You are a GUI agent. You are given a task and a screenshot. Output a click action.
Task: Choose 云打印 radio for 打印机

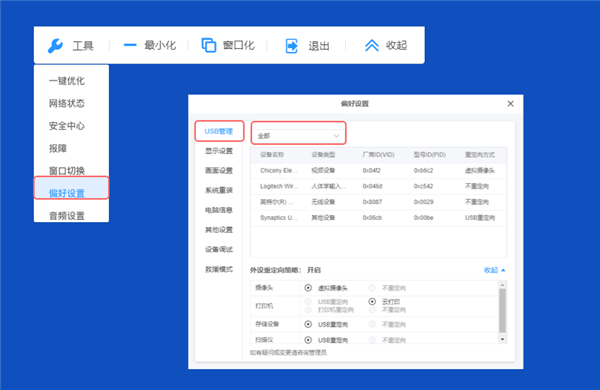(372, 302)
